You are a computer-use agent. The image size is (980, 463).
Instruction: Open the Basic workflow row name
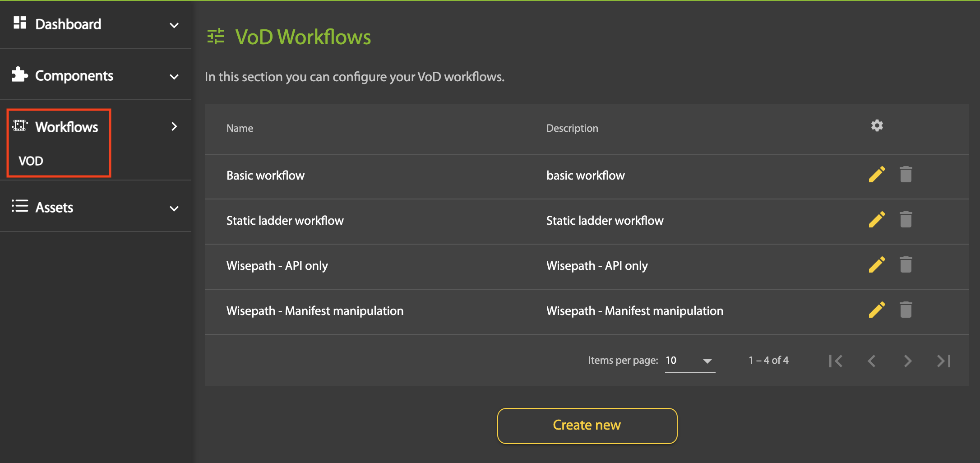click(265, 176)
